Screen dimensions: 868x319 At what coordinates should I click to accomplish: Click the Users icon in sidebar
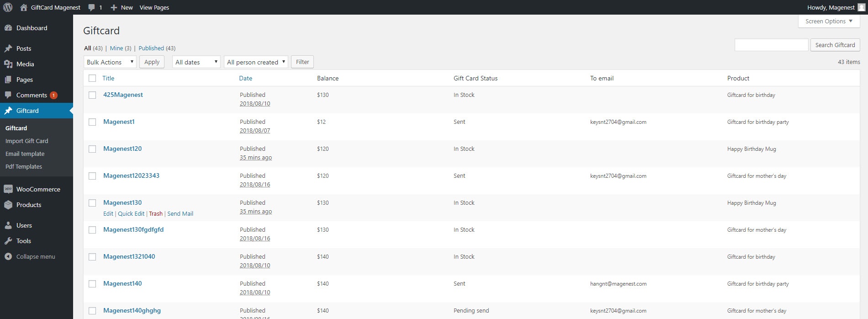coord(8,225)
